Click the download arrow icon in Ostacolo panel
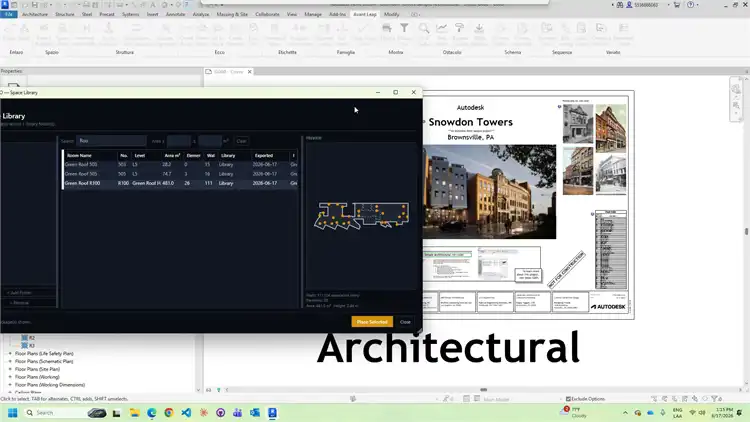 pos(479,28)
